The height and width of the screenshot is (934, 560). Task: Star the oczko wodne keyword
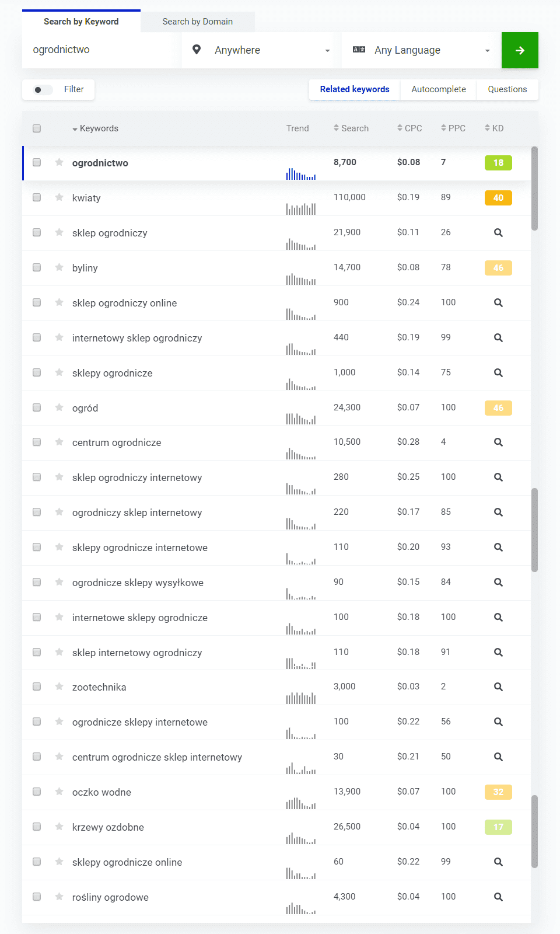pyautogui.click(x=59, y=792)
